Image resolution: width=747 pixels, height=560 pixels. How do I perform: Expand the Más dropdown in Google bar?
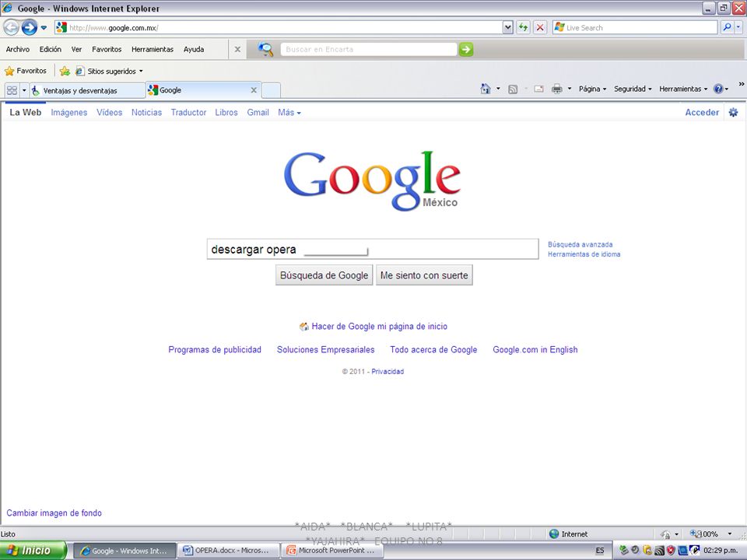(289, 112)
